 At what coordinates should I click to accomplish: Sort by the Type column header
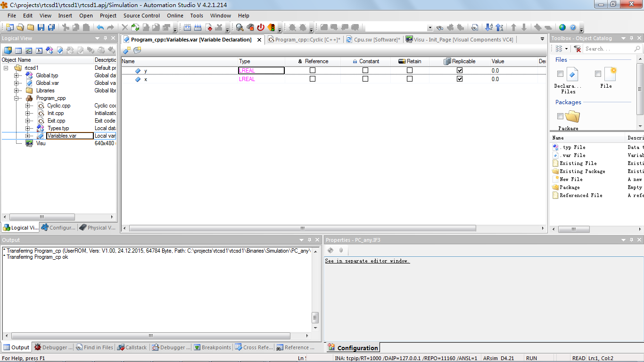coord(261,61)
